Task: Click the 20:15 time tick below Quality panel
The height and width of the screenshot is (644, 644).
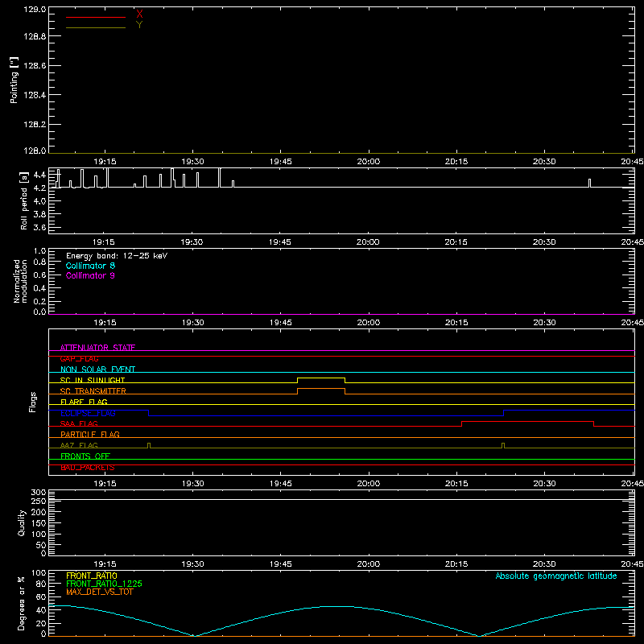Action: [456, 564]
